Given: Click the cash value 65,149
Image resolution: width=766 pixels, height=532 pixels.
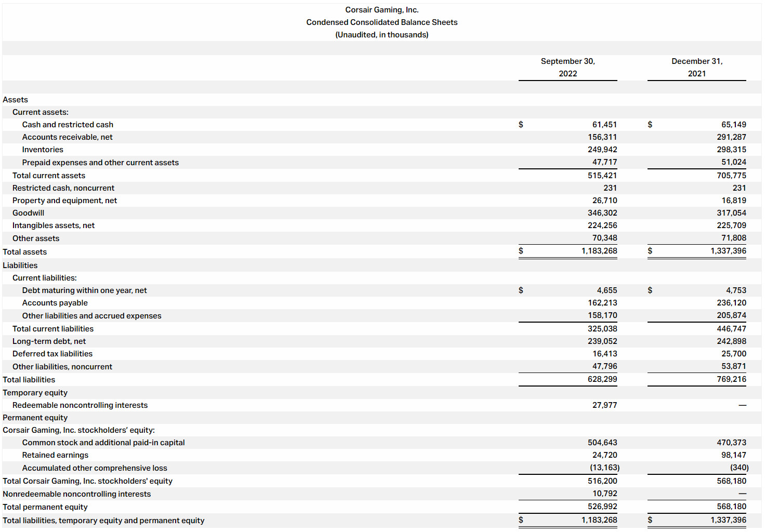Looking at the screenshot, I should coord(734,125).
